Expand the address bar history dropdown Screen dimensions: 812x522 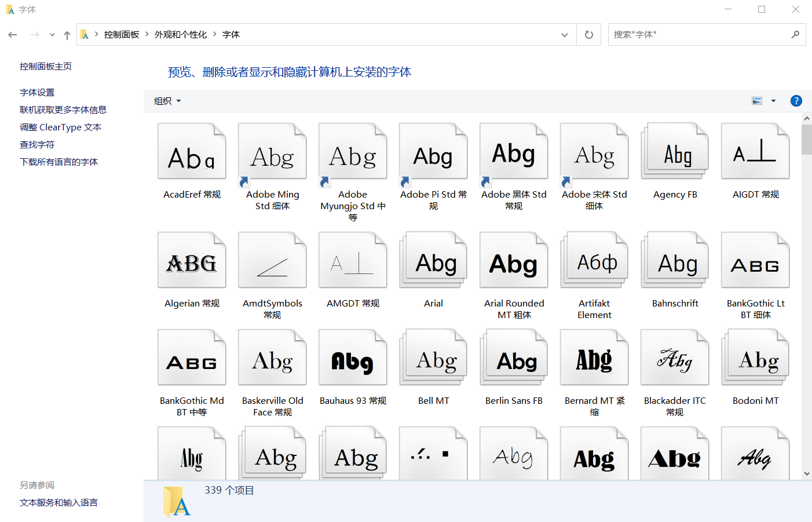tap(565, 35)
